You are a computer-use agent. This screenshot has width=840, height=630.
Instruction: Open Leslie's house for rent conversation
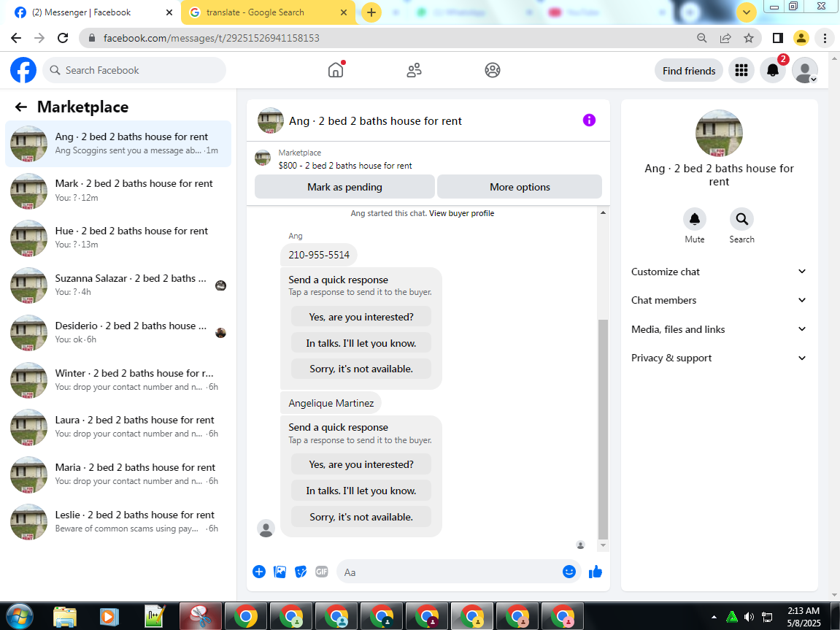(x=118, y=521)
